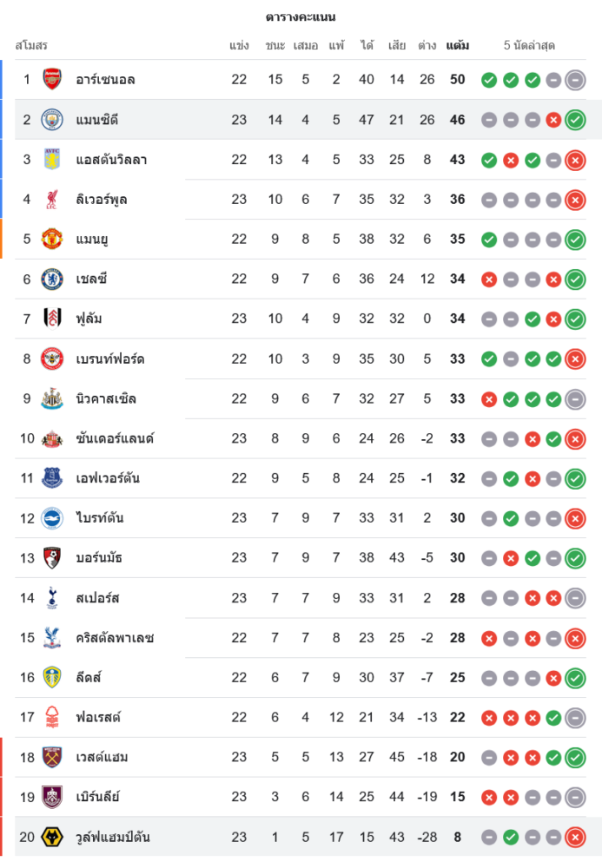Click Man City's latest win indicator
The height and width of the screenshot is (868, 602).
pyautogui.click(x=575, y=120)
